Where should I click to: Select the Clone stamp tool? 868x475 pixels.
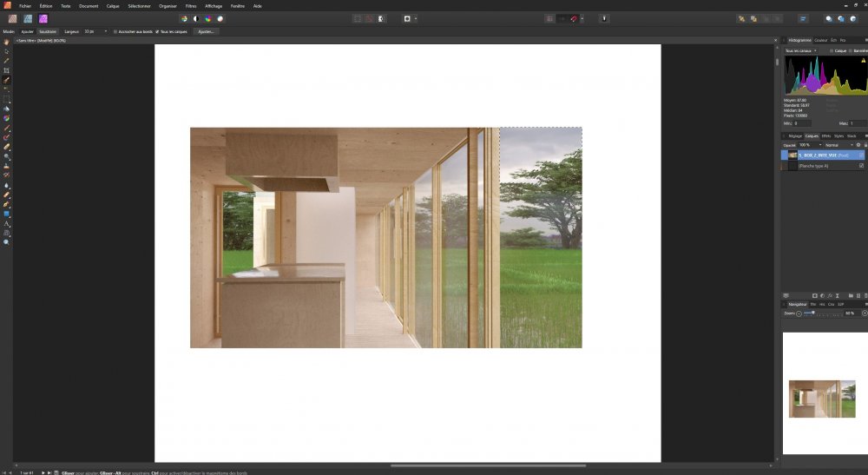pyautogui.click(x=7, y=166)
